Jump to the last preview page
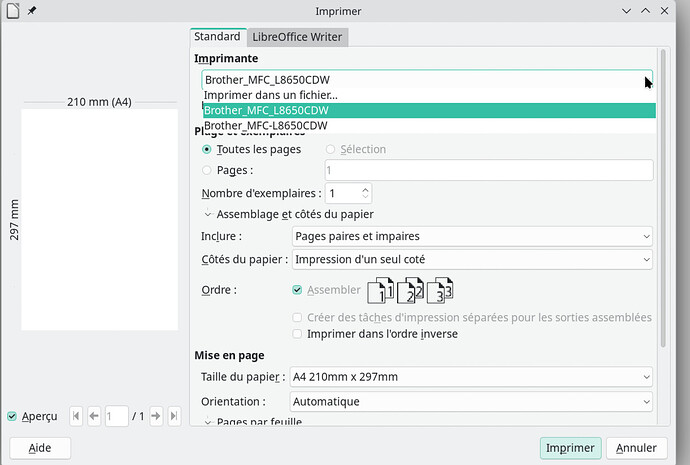 (x=175, y=415)
